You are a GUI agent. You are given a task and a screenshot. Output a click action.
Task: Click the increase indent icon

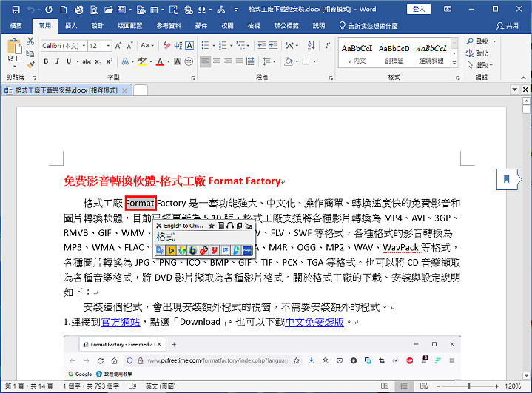pyautogui.click(x=274, y=45)
